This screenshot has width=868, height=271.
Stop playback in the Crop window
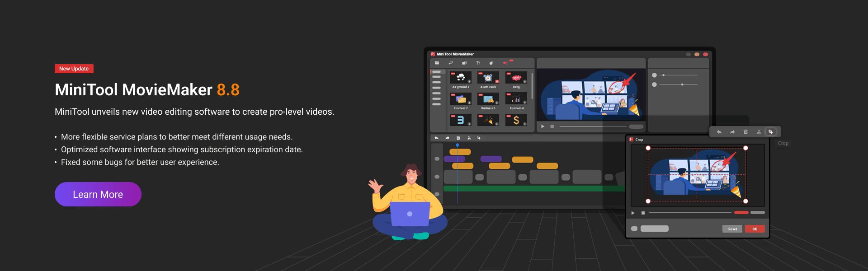(643, 213)
